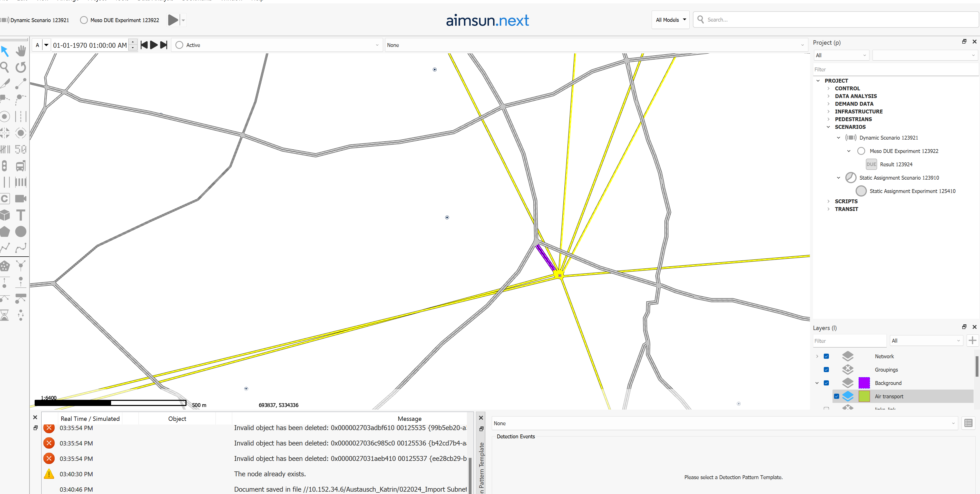Select the Text tool from the sidebar
Screen dimensions: 980x494
pos(21,215)
